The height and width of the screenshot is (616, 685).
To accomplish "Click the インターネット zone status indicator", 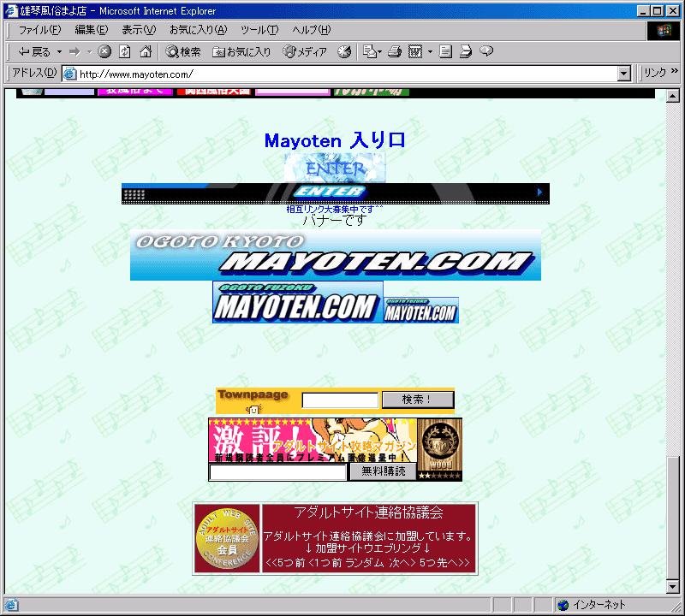I will point(592,605).
